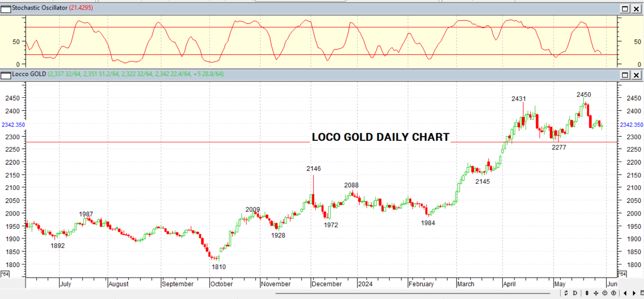This screenshot has height=299, width=644.
Task: Click the left arrow to move chart back
Action: tap(625, 293)
